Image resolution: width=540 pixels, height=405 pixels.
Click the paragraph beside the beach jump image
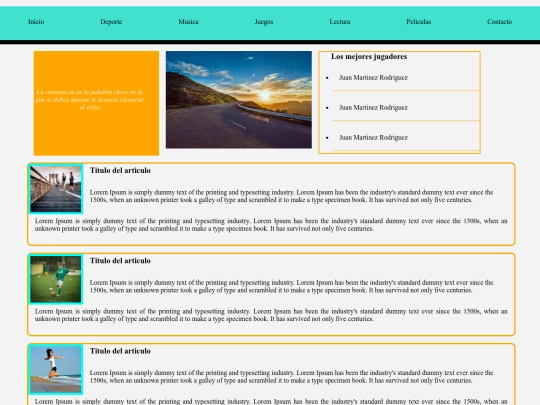coord(291,376)
